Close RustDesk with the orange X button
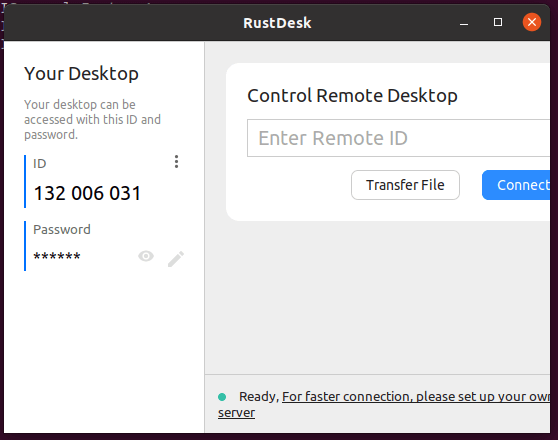 point(532,22)
